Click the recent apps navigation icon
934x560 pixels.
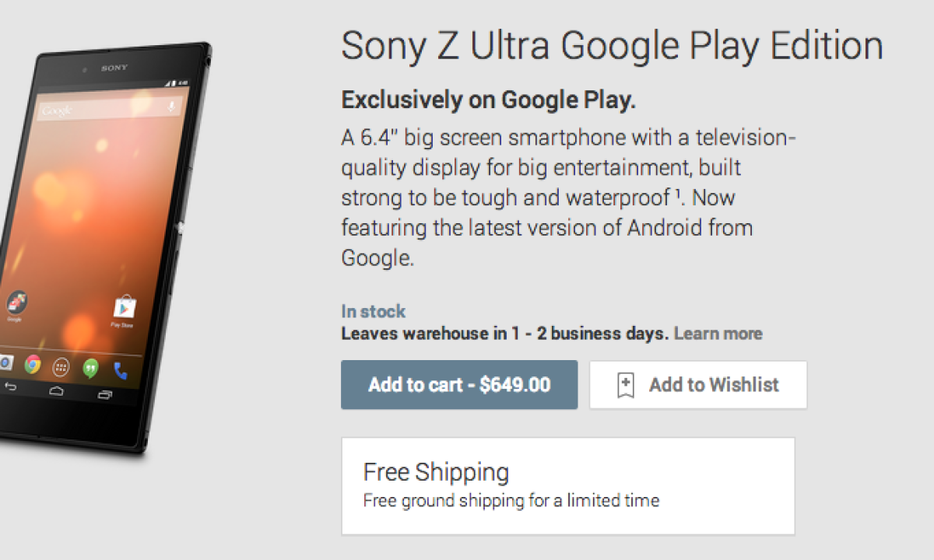105,394
